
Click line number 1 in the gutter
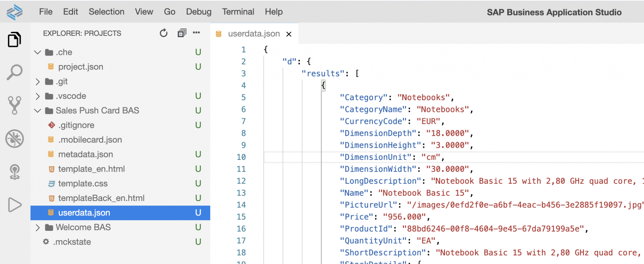(x=243, y=50)
